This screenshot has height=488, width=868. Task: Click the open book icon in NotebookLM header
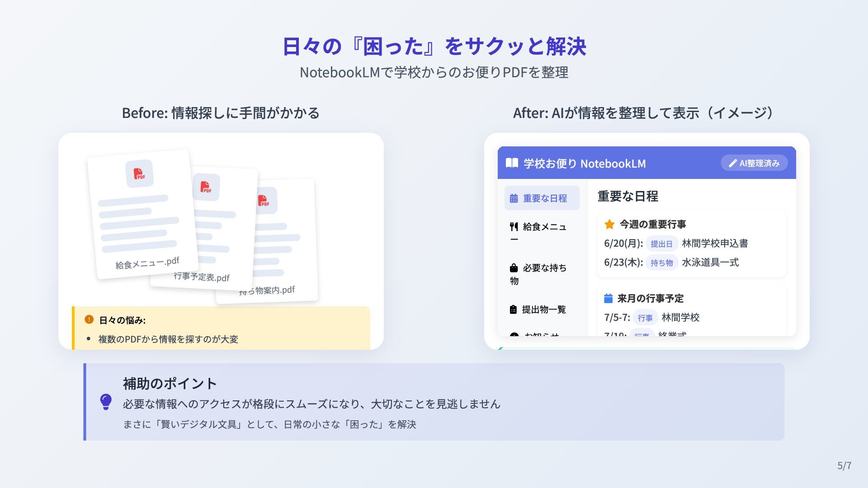pyautogui.click(x=512, y=163)
